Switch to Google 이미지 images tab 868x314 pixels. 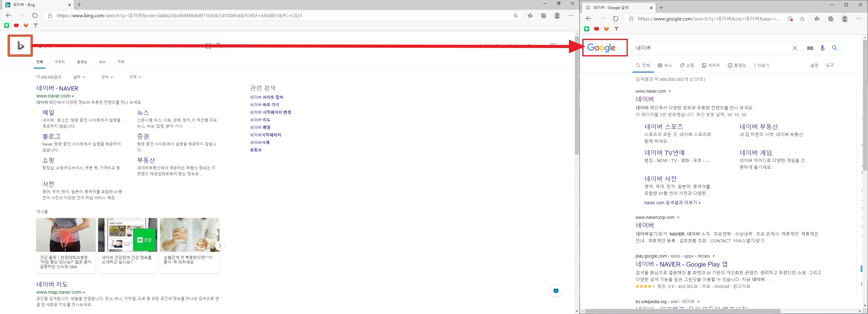(711, 65)
